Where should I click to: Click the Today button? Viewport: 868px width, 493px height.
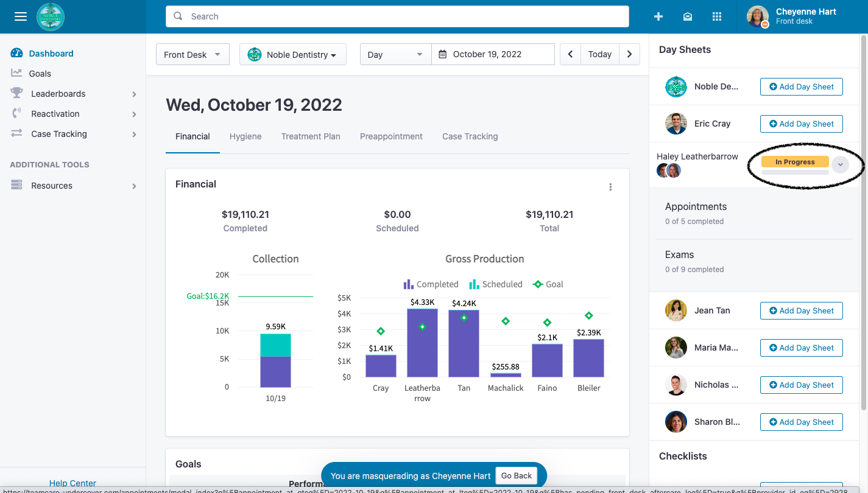pyautogui.click(x=600, y=54)
